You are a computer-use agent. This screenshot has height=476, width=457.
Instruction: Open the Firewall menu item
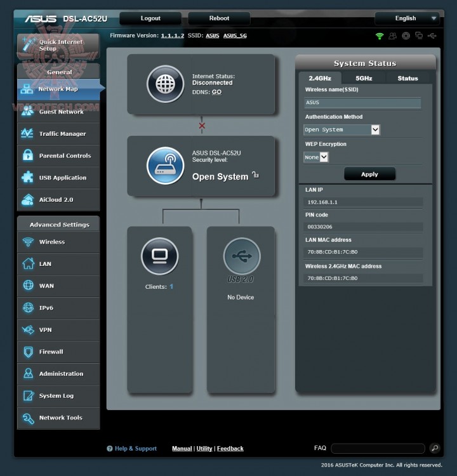(58, 352)
